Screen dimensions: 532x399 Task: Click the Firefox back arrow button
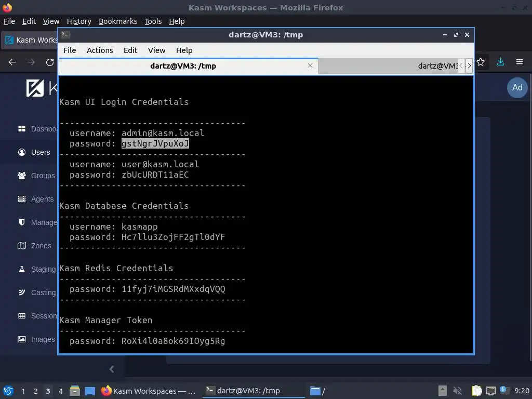[x=12, y=62]
